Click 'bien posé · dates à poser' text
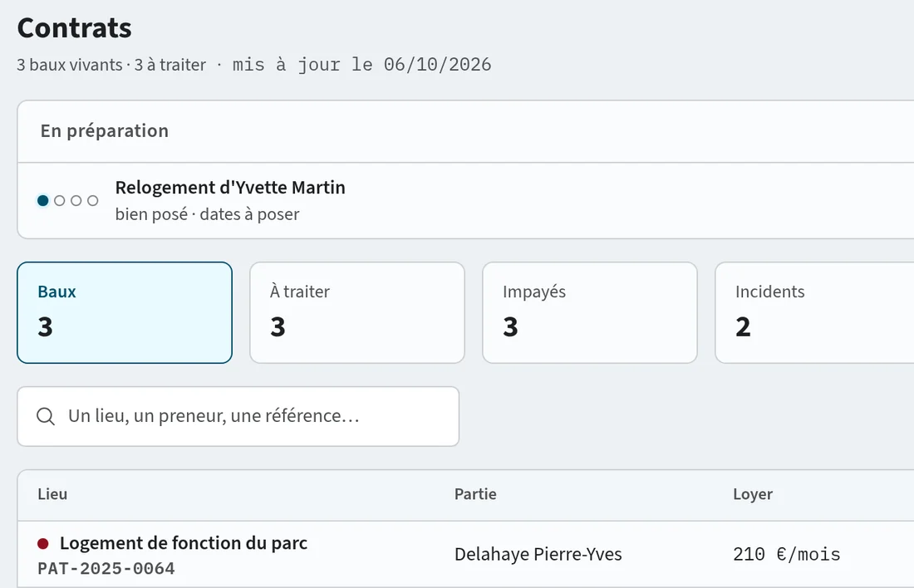The image size is (914, 588). coord(207,214)
